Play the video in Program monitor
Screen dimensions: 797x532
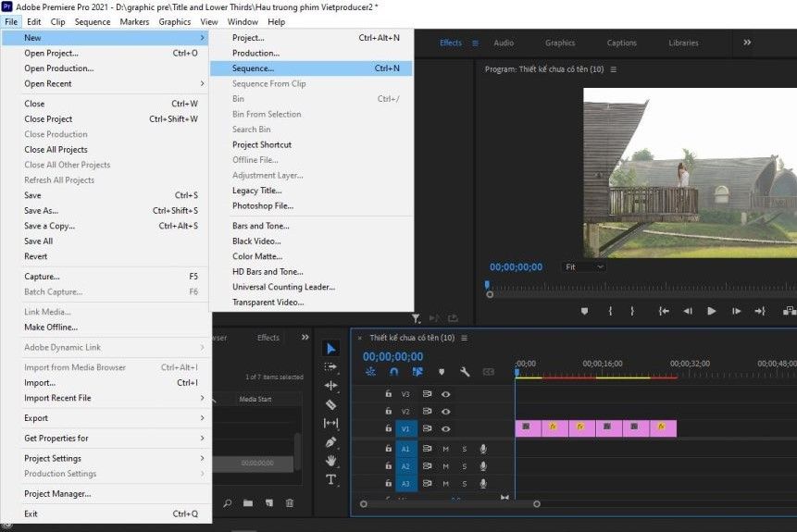(x=711, y=312)
